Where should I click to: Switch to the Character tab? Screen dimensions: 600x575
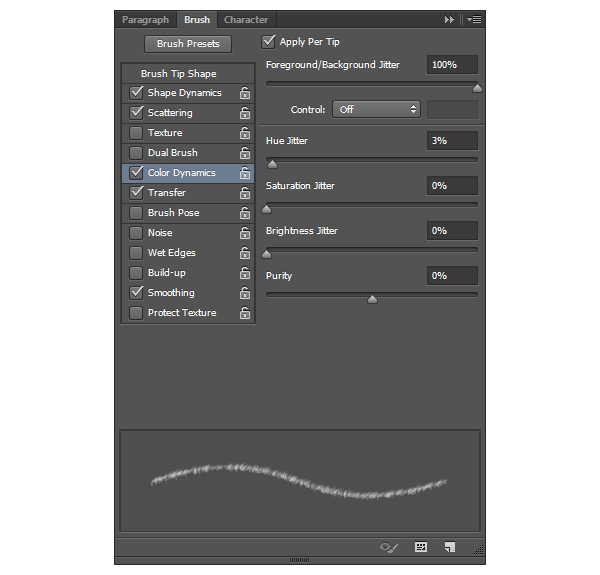pyautogui.click(x=245, y=20)
